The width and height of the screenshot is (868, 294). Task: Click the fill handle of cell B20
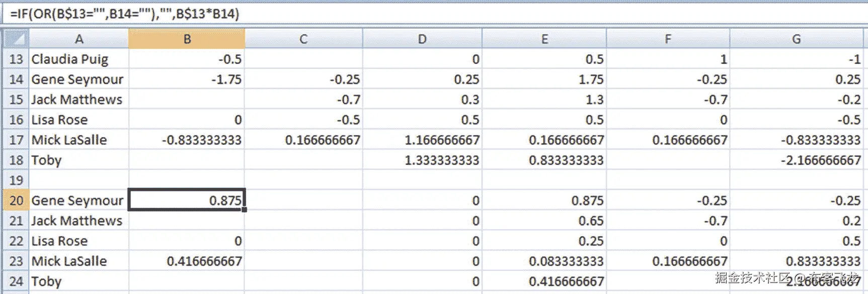(x=245, y=210)
